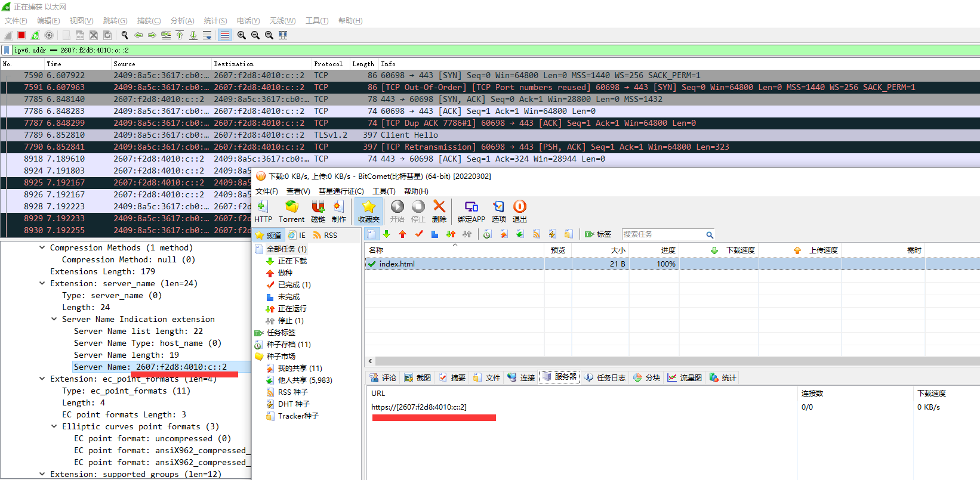Collapse Elliptic curves point formats node
This screenshot has width=980, height=480.
click(54, 426)
